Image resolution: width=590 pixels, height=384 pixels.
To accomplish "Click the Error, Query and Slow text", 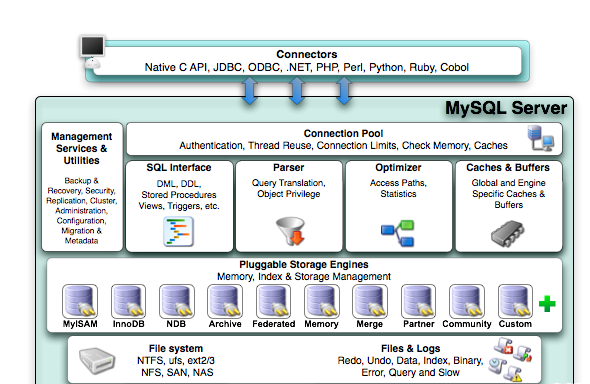I will [410, 373].
